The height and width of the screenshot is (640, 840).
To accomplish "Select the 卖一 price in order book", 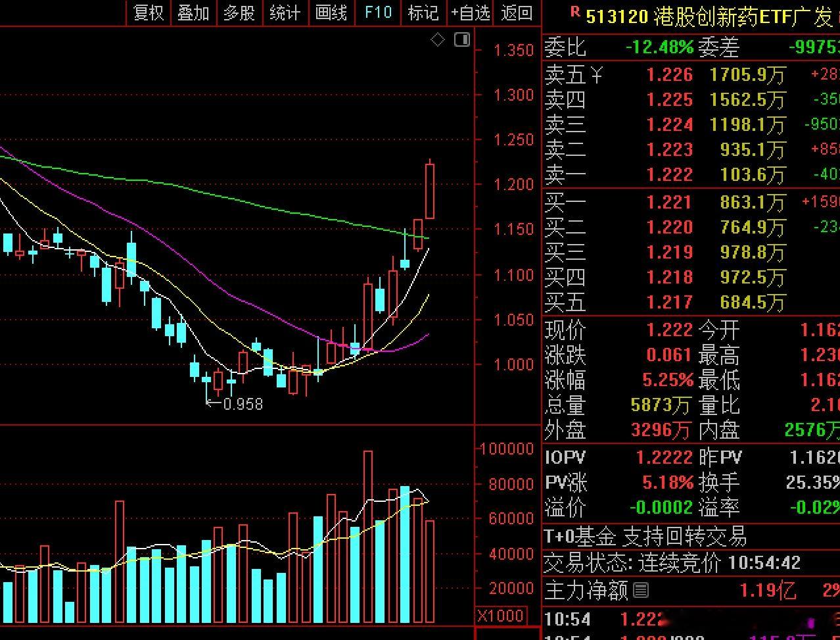I will click(669, 175).
